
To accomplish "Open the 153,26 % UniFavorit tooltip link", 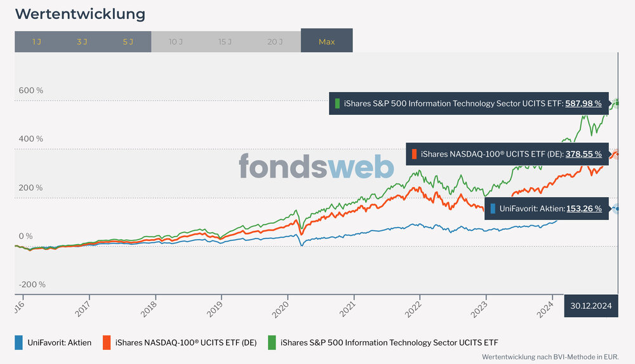I will (583, 208).
